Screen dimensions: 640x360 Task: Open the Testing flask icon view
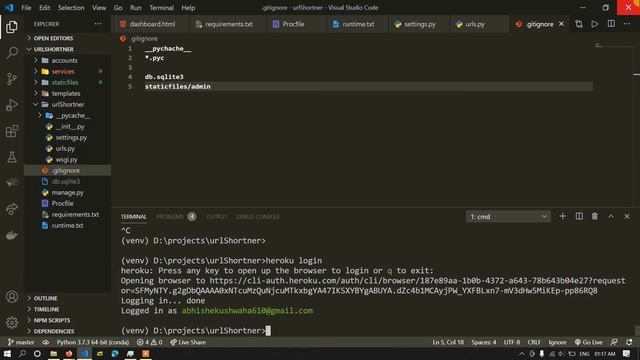click(x=12, y=157)
